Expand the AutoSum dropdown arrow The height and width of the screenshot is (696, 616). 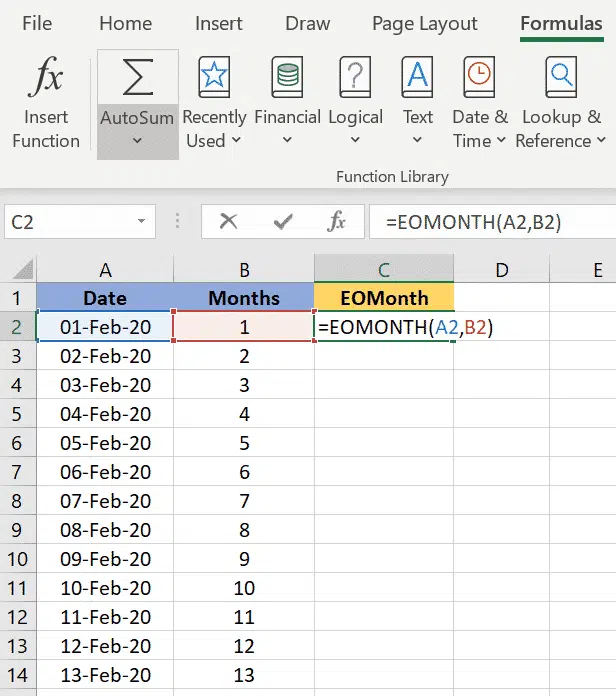tap(138, 141)
